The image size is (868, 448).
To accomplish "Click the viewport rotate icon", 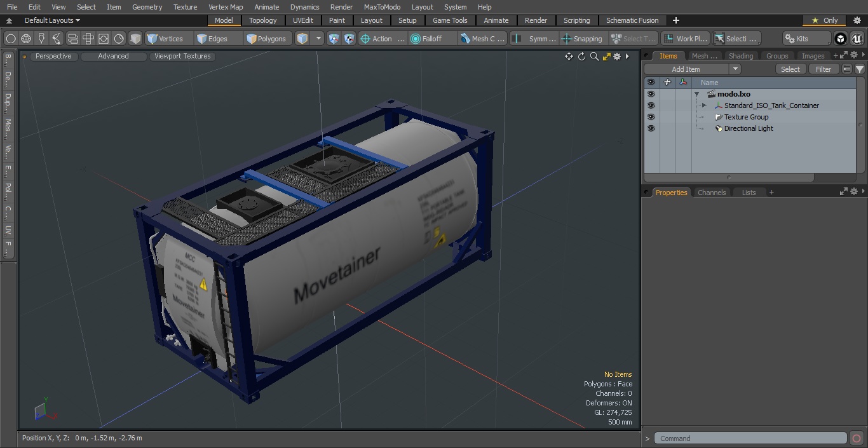I will tap(581, 57).
